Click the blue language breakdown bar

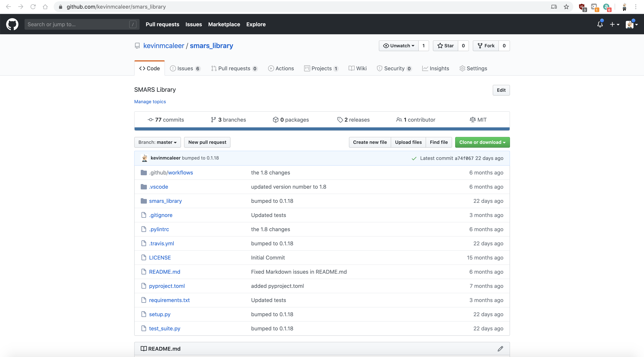pyautogui.click(x=322, y=129)
